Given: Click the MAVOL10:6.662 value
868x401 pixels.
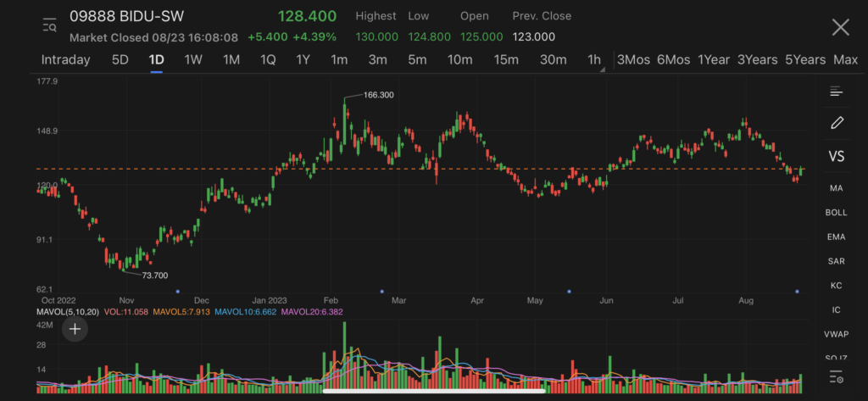Looking at the screenshot, I should coord(246,312).
